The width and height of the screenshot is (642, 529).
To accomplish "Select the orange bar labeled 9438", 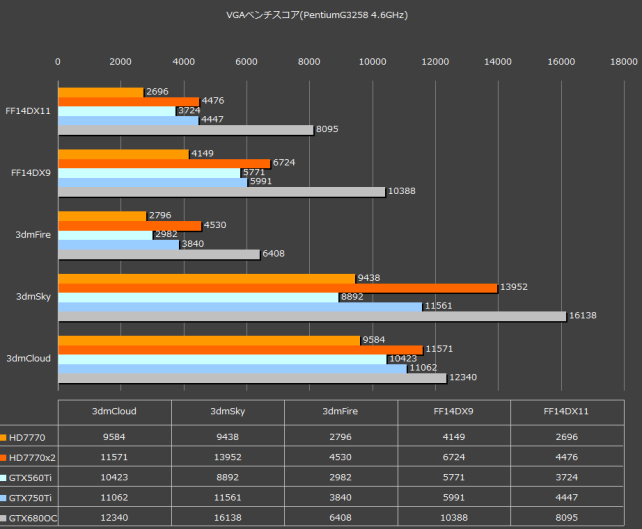I will point(206,278).
